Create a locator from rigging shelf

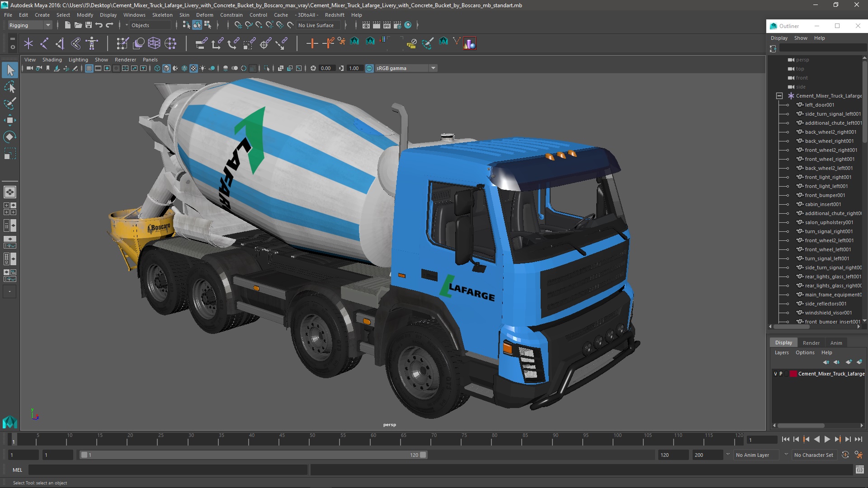pyautogui.click(x=28, y=43)
